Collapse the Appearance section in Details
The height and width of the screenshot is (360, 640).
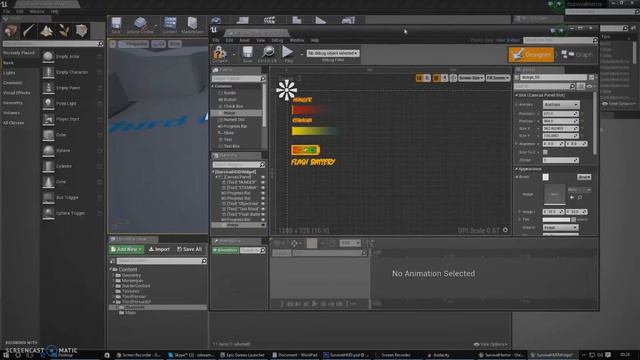coord(516,169)
